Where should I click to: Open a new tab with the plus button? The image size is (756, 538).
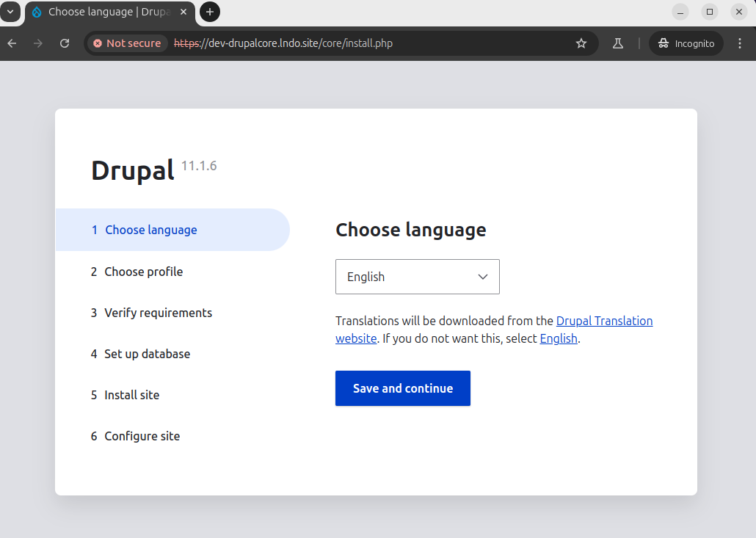(x=210, y=12)
